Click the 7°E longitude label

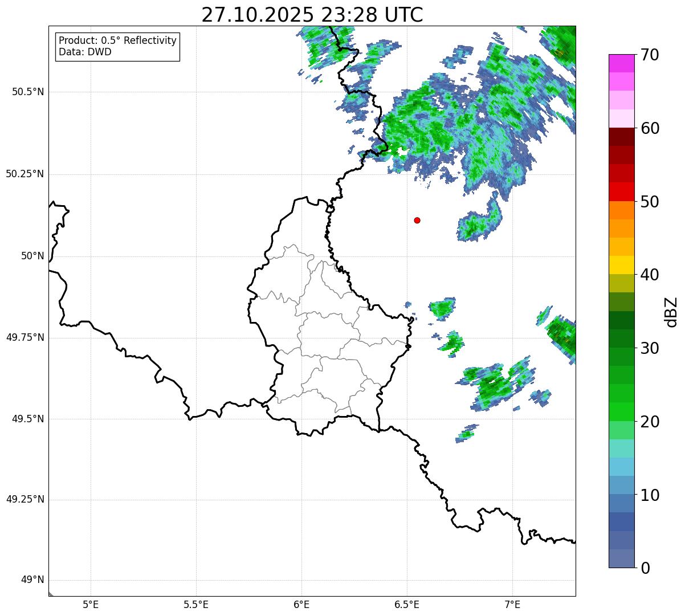(x=512, y=605)
